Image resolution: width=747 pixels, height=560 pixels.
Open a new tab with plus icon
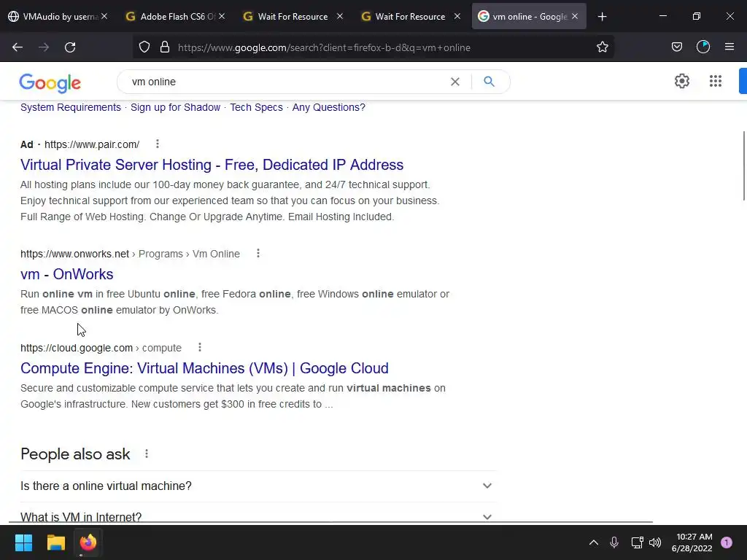click(602, 17)
